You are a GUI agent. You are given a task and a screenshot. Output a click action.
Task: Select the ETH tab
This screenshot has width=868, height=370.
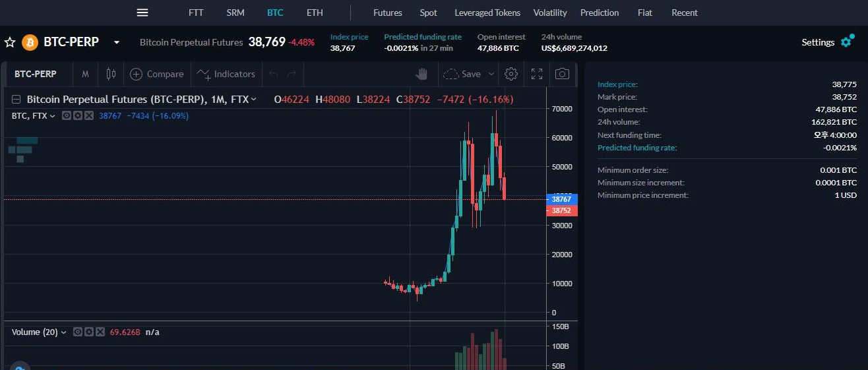point(315,13)
